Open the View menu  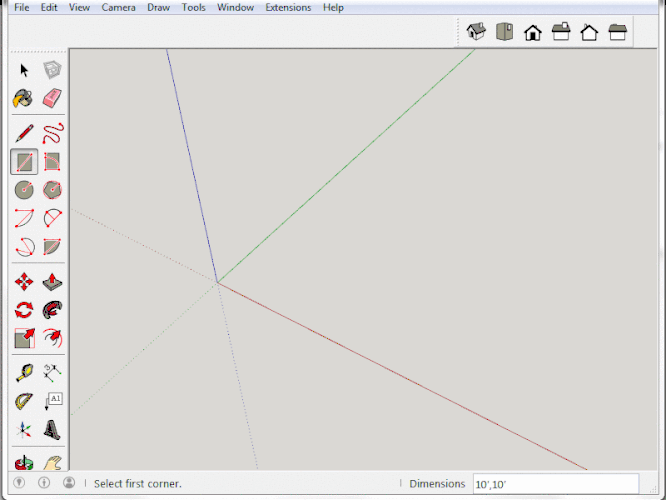[x=79, y=7]
